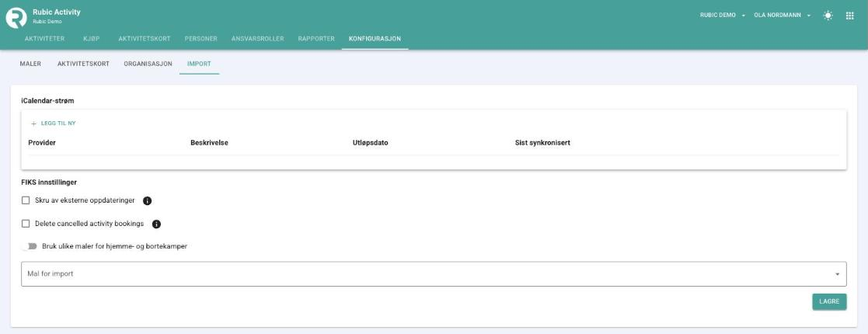Viewport: 868px width, 334px height.
Task: Go to the PERSONER menu
Action: (201, 39)
